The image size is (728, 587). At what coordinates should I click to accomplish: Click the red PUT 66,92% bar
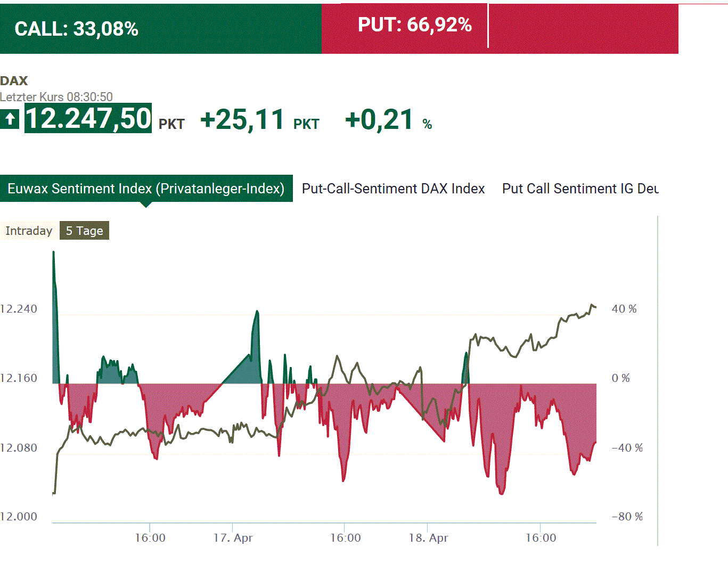(415, 25)
